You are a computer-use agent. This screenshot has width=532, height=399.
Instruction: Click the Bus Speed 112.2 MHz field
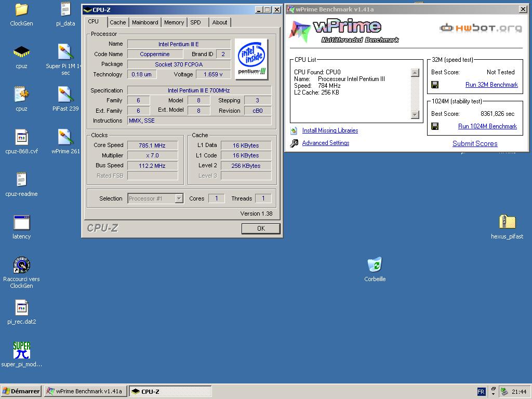coord(152,166)
